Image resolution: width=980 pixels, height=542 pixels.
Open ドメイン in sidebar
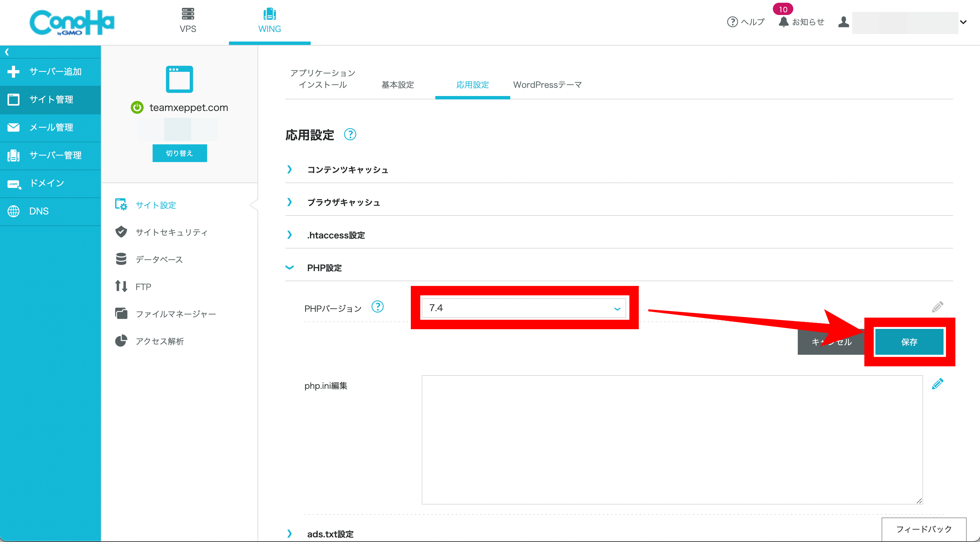(50, 183)
